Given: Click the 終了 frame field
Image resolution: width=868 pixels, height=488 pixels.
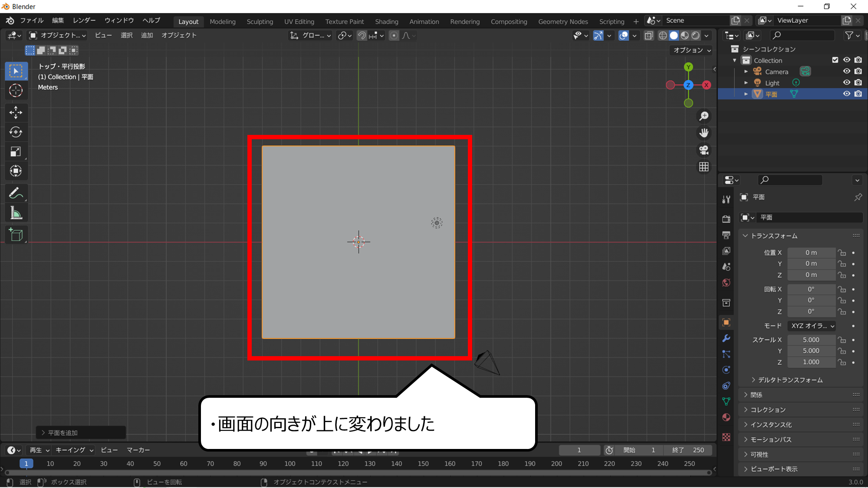Looking at the screenshot, I should 688,450.
